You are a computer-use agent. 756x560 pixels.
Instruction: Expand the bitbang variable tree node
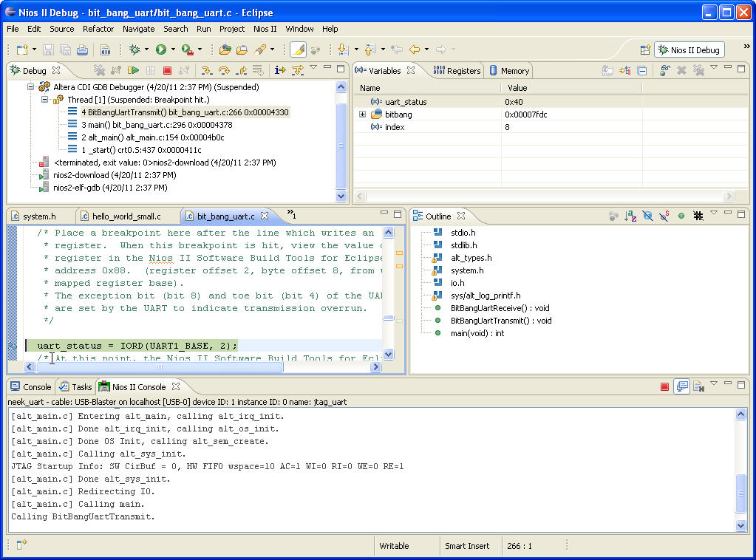point(362,115)
